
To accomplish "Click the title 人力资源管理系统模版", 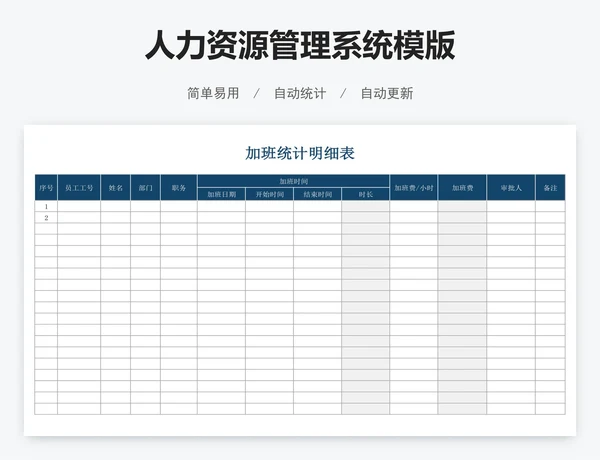I will pyautogui.click(x=300, y=45).
